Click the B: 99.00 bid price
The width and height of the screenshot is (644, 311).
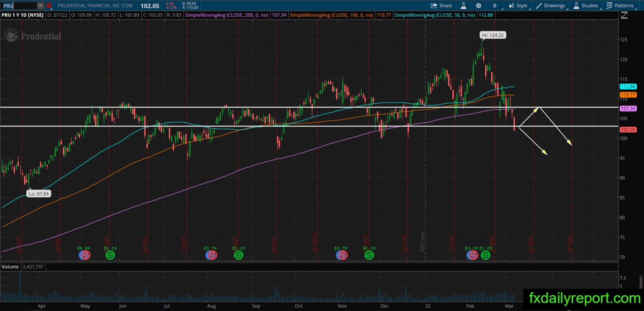tap(189, 4)
